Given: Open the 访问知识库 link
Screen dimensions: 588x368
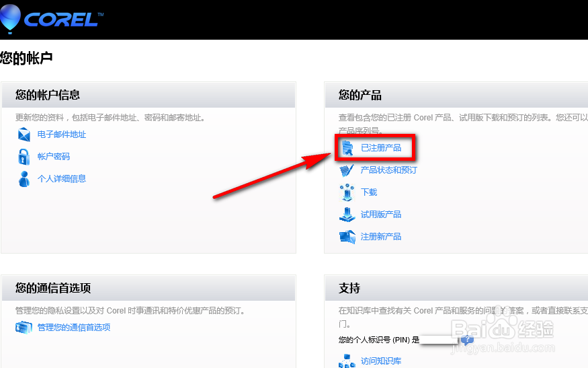Looking at the screenshot, I should [x=381, y=361].
